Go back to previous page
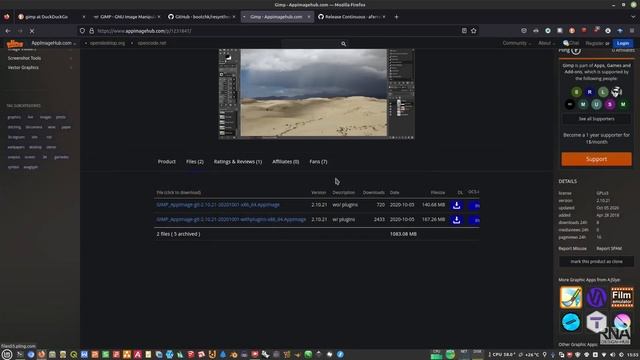The image size is (640, 360). (x=8, y=31)
